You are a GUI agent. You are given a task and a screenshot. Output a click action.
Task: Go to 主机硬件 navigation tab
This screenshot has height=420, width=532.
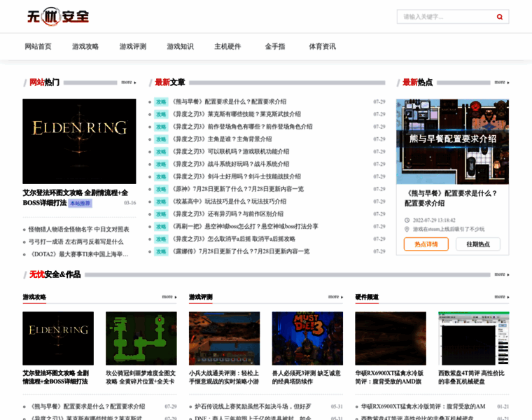click(x=227, y=47)
